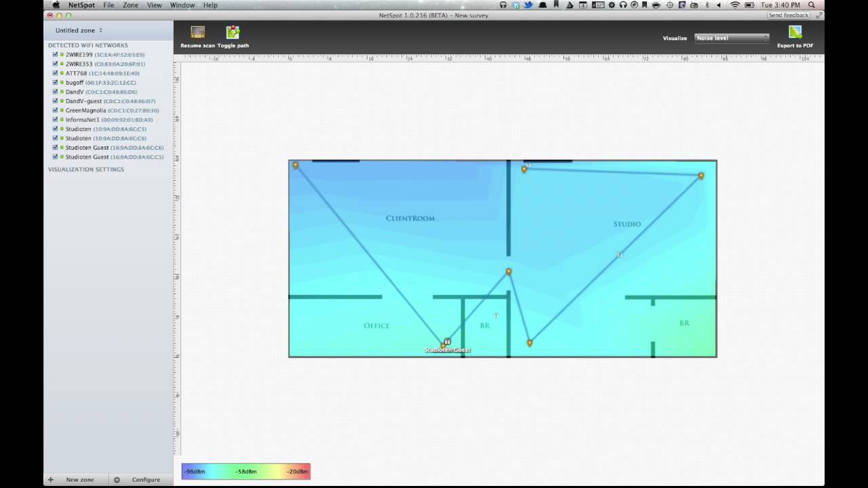Click the Tue 3:40 PM clock
The width and height of the screenshot is (868, 488).
pyautogui.click(x=781, y=5)
